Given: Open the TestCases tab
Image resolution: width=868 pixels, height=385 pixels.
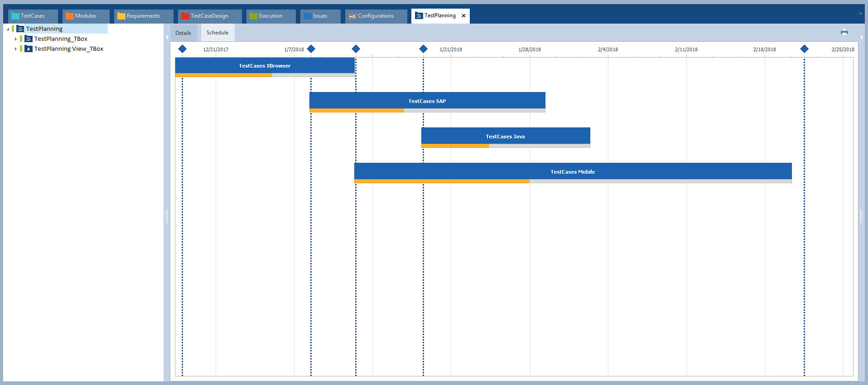Looking at the screenshot, I should (33, 16).
